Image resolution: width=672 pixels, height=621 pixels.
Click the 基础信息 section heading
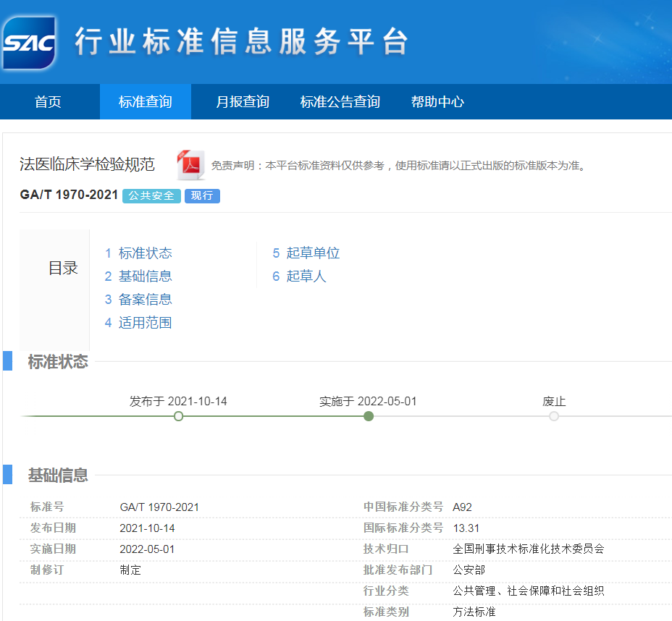[x=58, y=475]
